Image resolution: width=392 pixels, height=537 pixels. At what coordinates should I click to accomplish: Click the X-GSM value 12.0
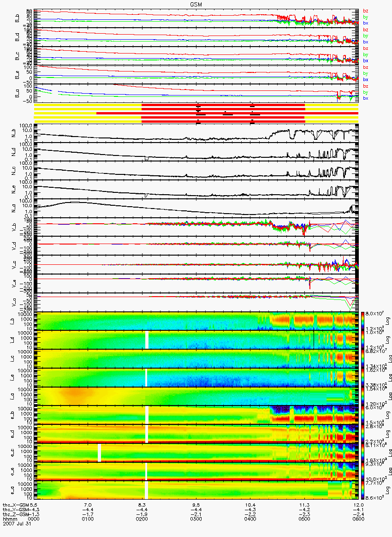tap(358, 505)
